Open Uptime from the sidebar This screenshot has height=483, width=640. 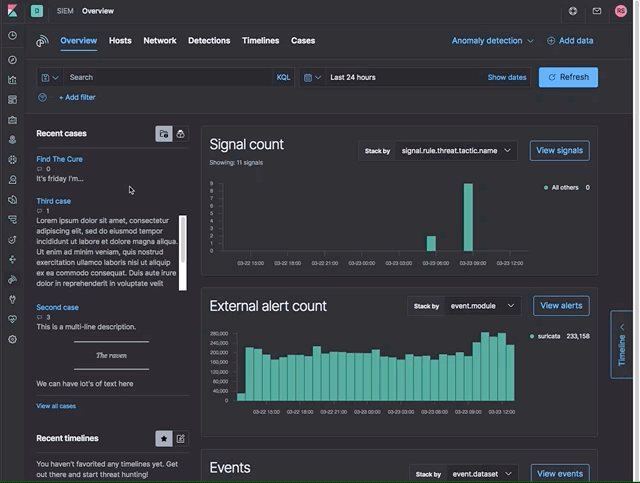tap(12, 240)
